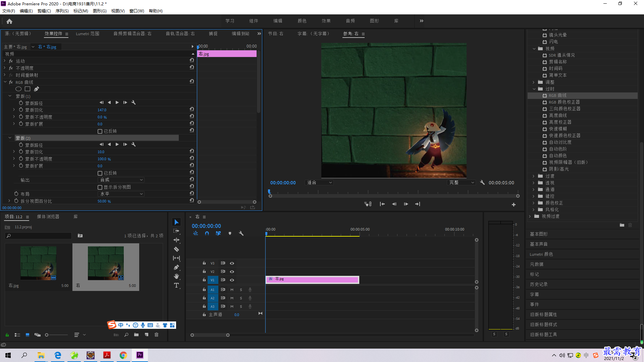The image size is (644, 362).
Task: Open the 文件(F) menu
Action: [x=9, y=11]
